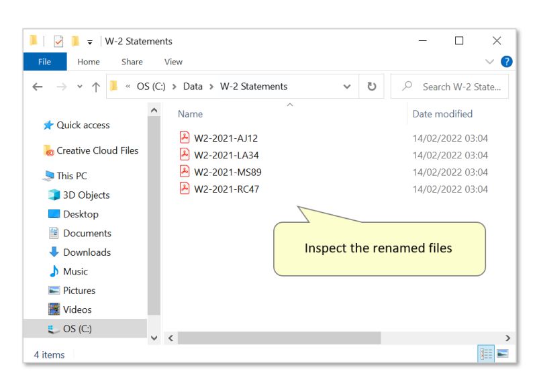Refresh the W-2 Statements folder view

371,86
